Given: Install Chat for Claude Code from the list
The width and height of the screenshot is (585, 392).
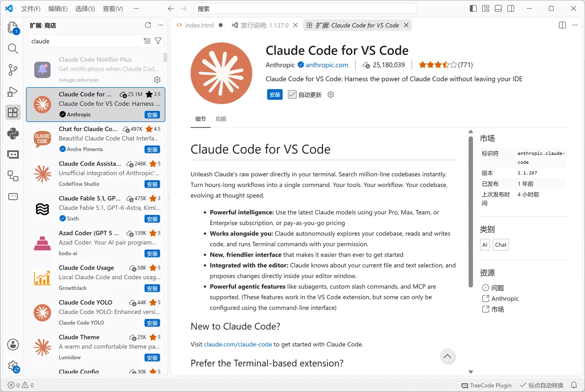Looking at the screenshot, I should coord(152,150).
